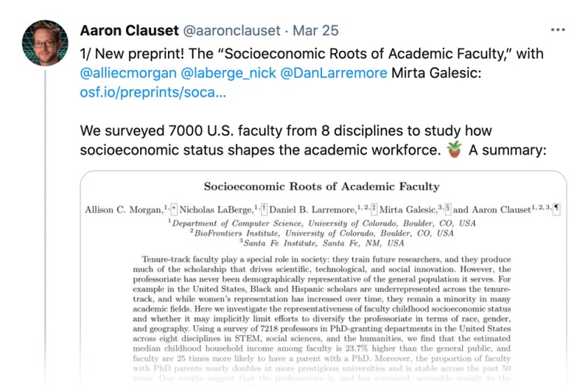Open the @DanLarremore mention
The height and width of the screenshot is (392, 588).
pyautogui.click(x=333, y=73)
